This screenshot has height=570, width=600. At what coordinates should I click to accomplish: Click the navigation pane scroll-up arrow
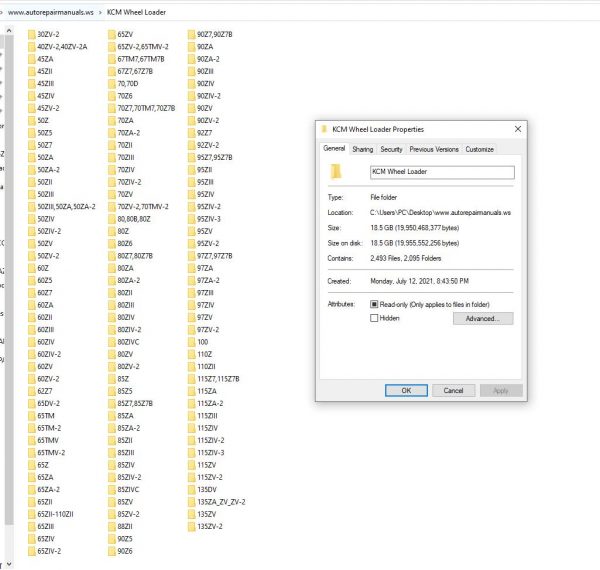click(9, 30)
